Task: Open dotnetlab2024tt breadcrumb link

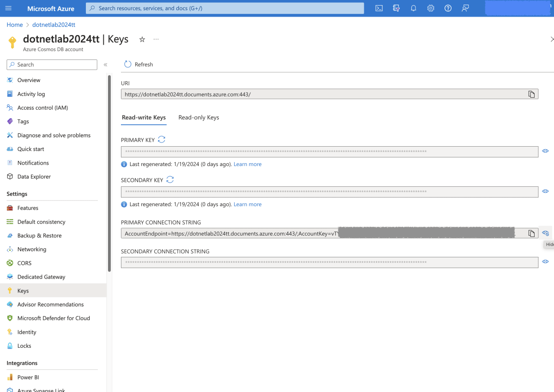Action: tap(54, 25)
